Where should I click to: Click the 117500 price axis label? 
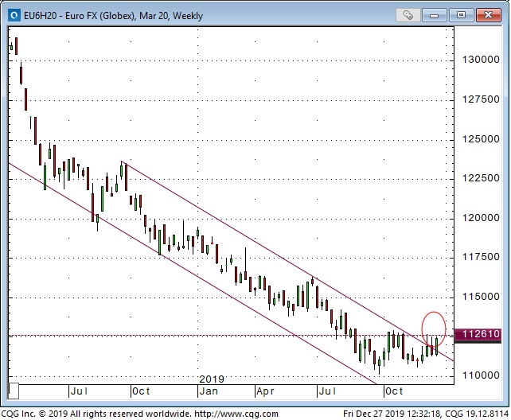481,257
